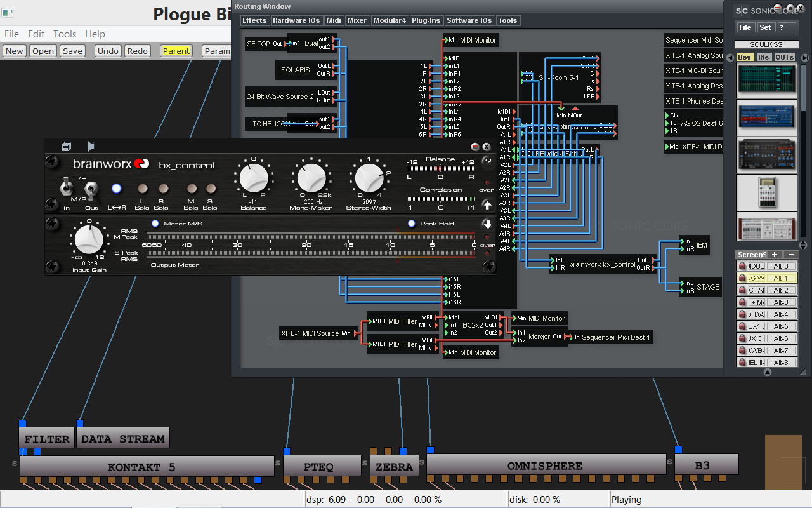This screenshot has height=508, width=812.
Task: Click the Plogue Bidule window icon
Action: pos(8,13)
